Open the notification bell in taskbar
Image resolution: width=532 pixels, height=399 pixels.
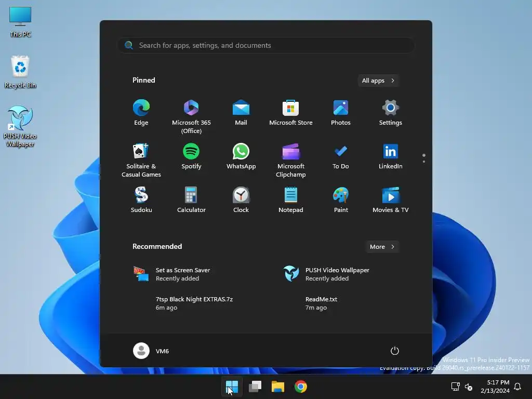pyautogui.click(x=517, y=387)
